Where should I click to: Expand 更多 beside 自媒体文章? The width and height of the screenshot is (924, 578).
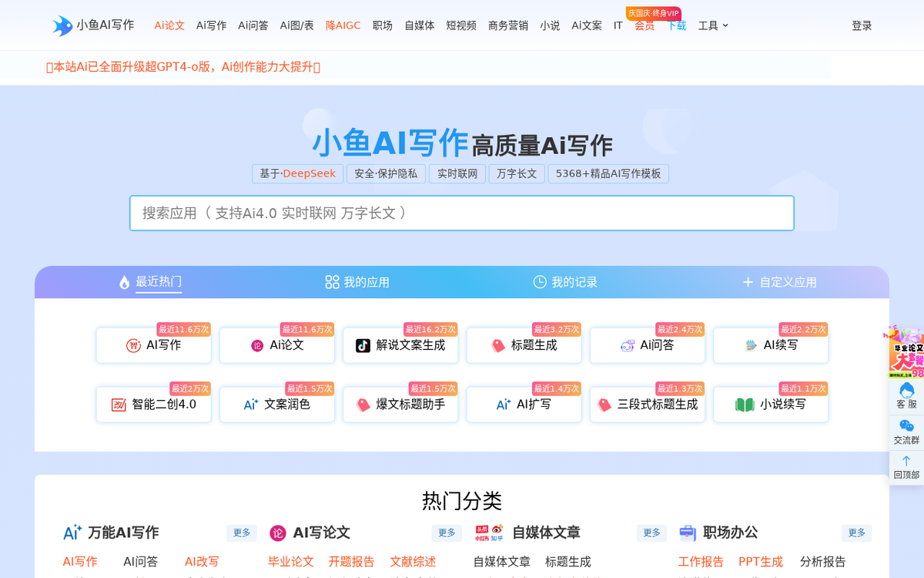click(x=651, y=533)
